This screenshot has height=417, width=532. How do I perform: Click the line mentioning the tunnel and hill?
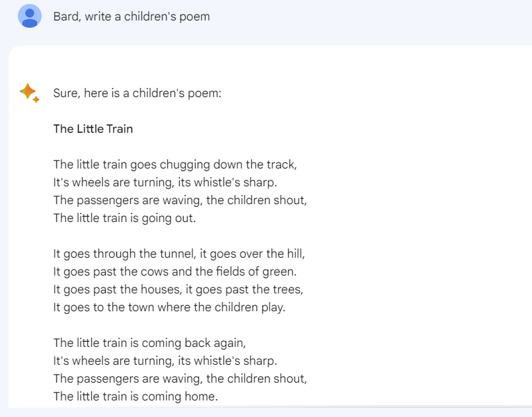[x=179, y=253]
